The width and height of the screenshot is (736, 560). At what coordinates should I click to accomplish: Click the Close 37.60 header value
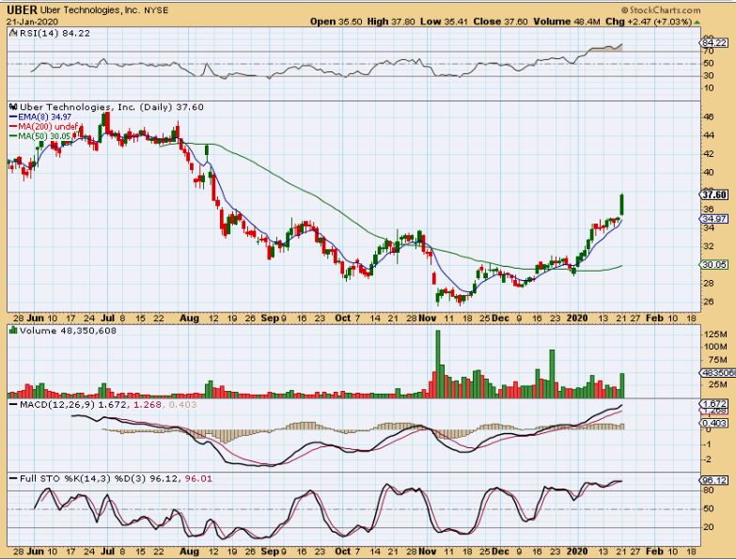point(501,22)
